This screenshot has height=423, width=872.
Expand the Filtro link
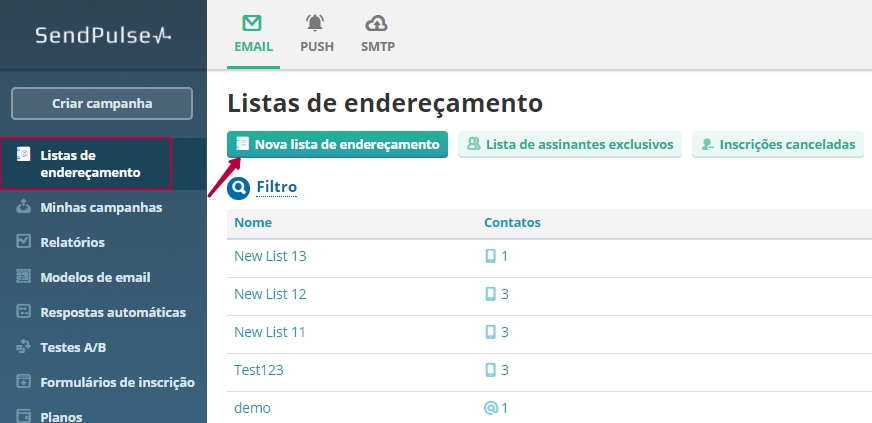pos(277,187)
